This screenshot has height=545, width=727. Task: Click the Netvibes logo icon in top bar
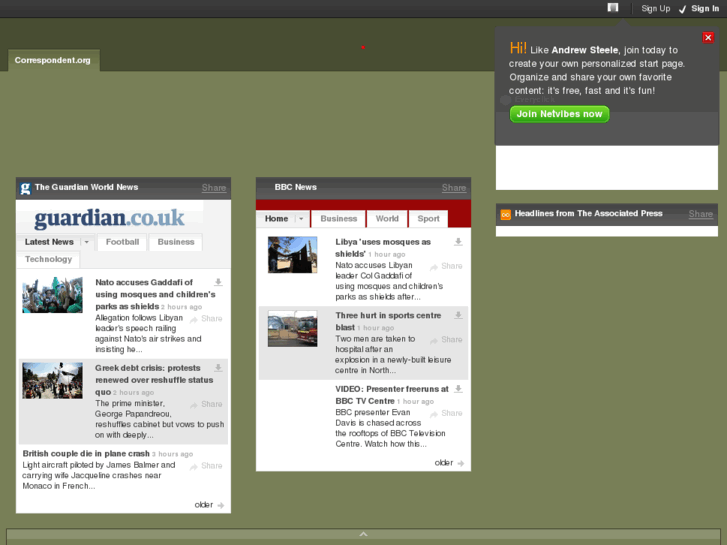click(613, 7)
